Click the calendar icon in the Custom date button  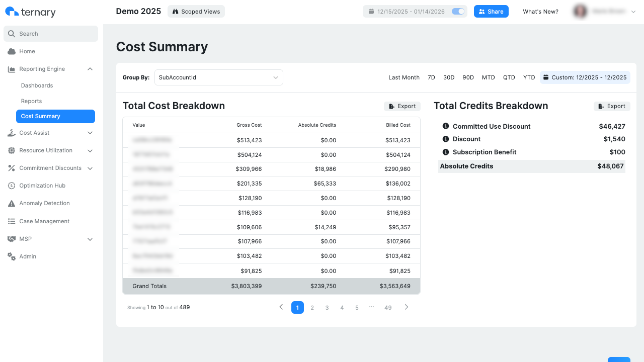click(546, 77)
